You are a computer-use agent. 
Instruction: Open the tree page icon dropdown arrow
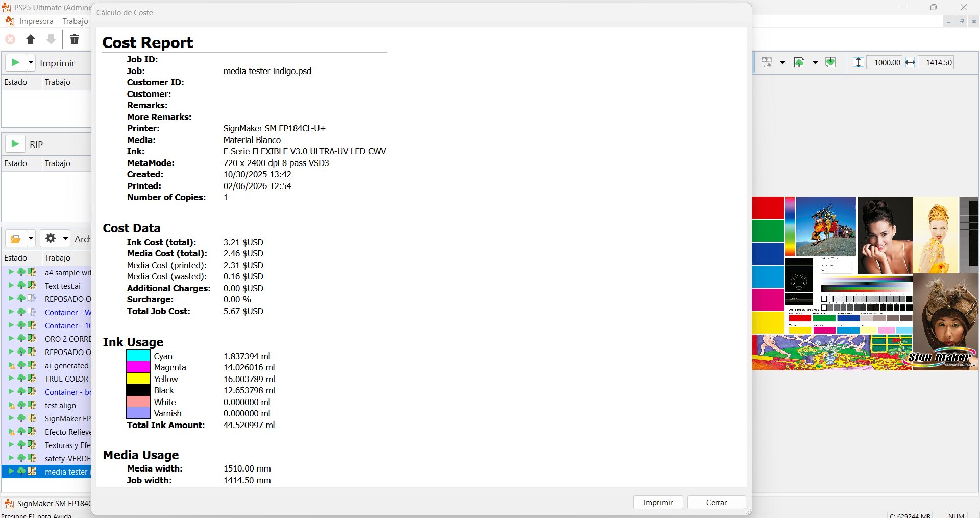[x=815, y=63]
